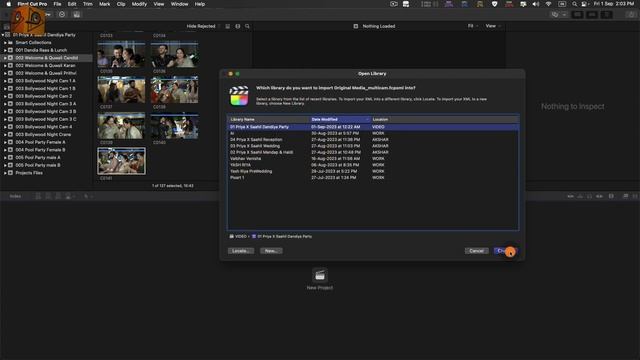Open browser search magnifier icon
Viewport: 640px width, 360px height.
(247, 26)
